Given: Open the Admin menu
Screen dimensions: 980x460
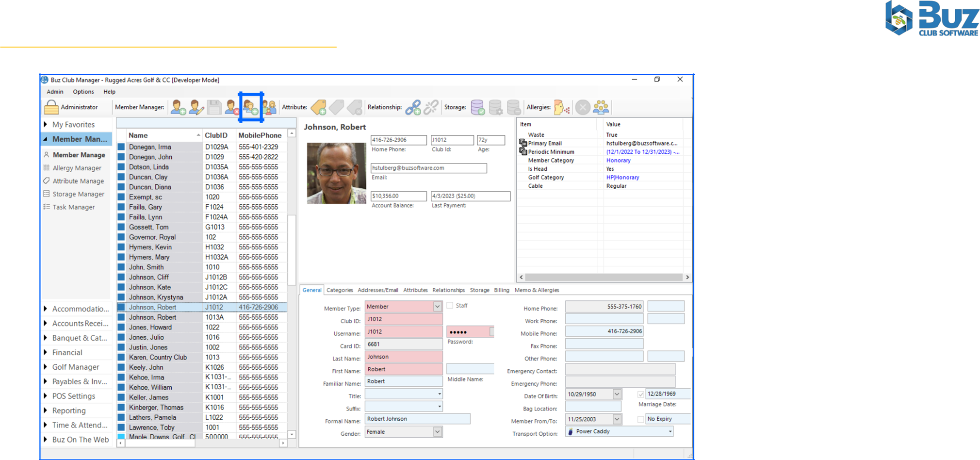Looking at the screenshot, I should click(55, 92).
